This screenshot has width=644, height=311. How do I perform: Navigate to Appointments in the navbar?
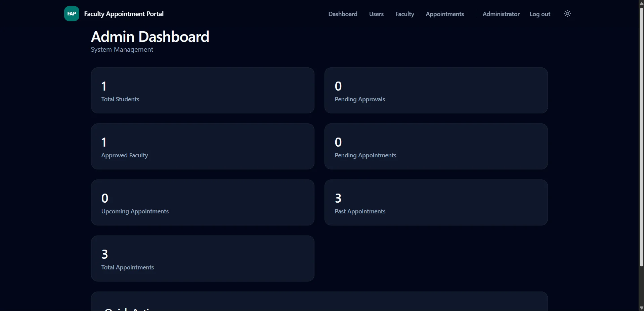444,14
